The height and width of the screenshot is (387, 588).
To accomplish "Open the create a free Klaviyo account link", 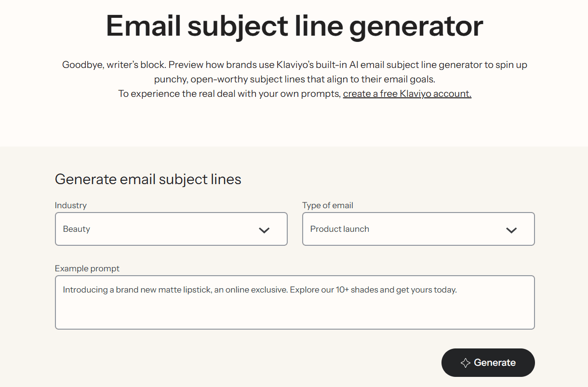I will coord(407,93).
